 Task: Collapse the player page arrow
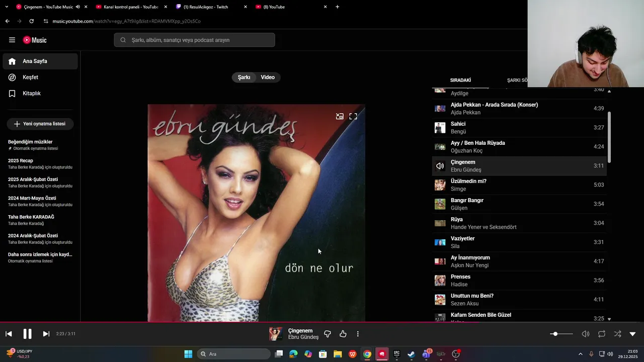coord(632,334)
